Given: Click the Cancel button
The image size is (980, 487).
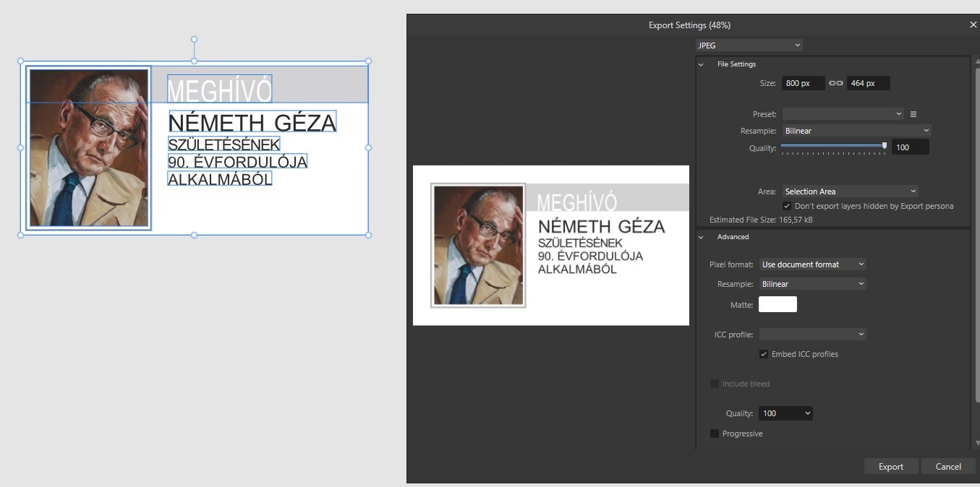Looking at the screenshot, I should pos(948,467).
